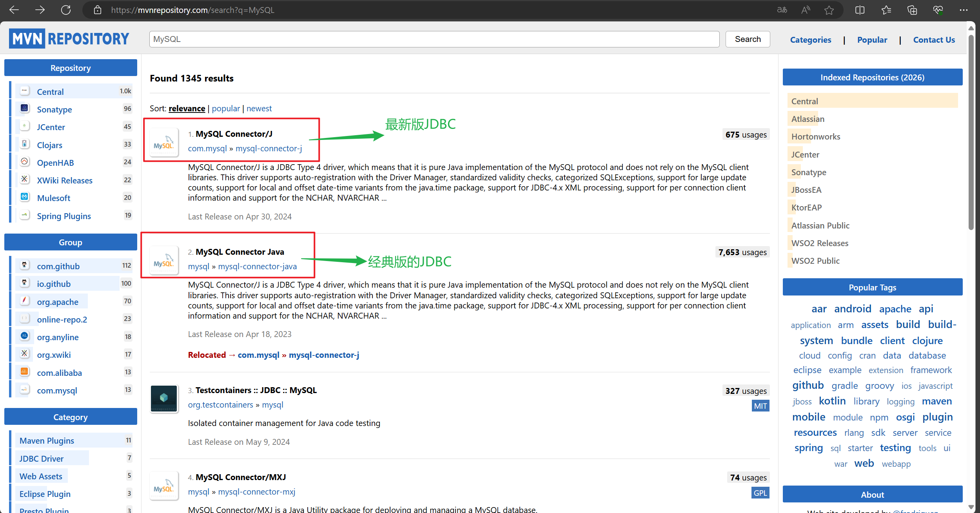
Task: Open the MySQL Connector/MXJ result title
Action: point(241,477)
